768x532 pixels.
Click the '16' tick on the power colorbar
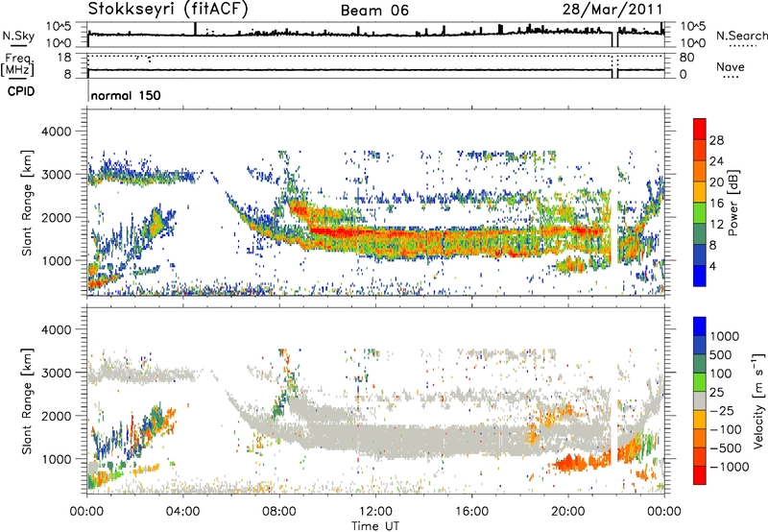pos(716,204)
